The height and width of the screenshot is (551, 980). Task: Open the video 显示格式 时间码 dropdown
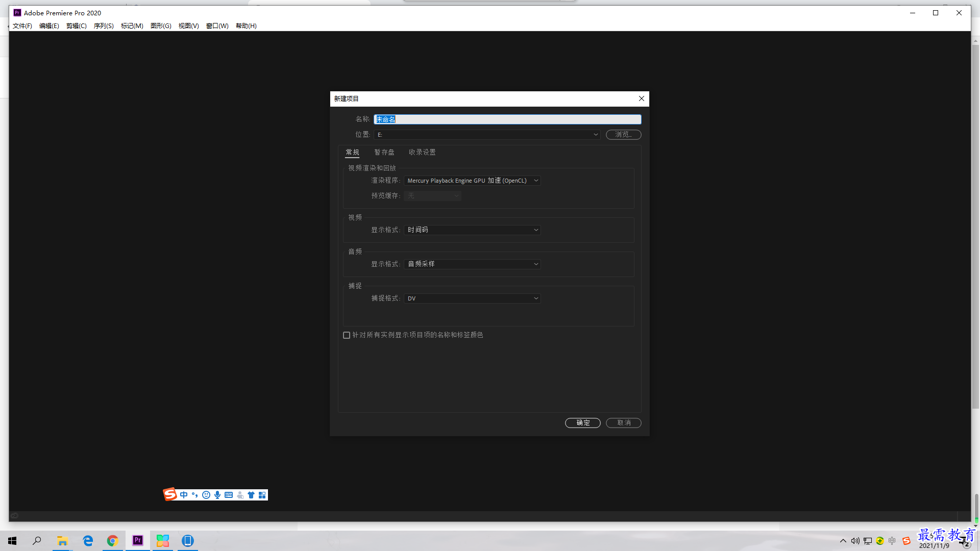coord(472,230)
